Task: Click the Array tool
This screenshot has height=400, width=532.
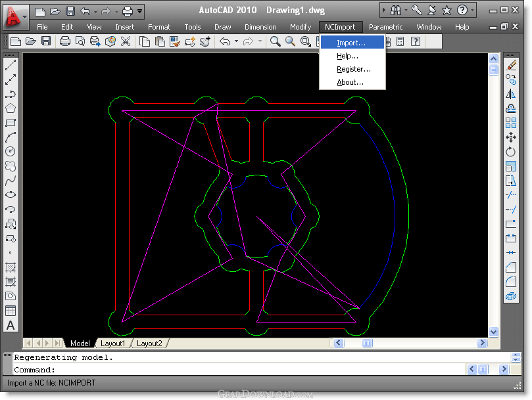Action: click(511, 123)
